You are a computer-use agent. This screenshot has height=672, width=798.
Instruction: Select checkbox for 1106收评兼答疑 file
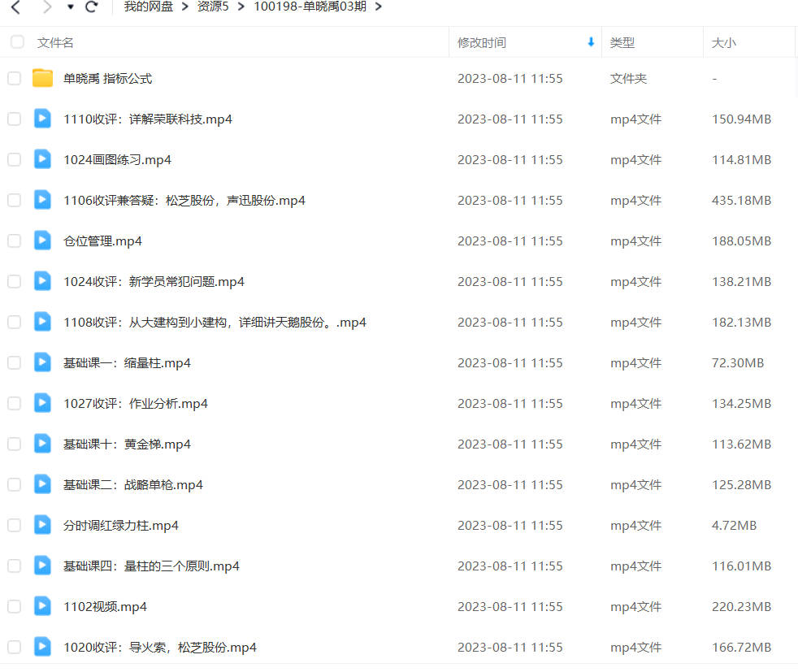pyautogui.click(x=15, y=201)
